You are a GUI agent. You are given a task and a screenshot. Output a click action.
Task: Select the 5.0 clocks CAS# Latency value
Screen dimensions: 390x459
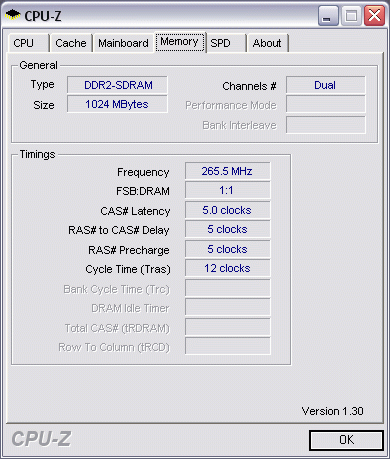(x=228, y=210)
